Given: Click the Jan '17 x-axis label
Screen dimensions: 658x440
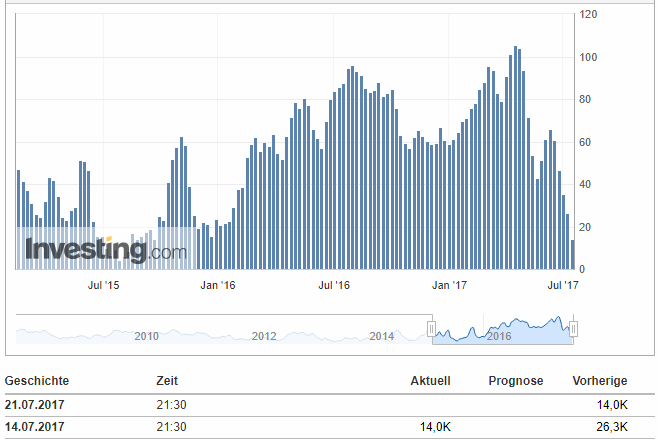Looking at the screenshot, I should click(x=449, y=285).
